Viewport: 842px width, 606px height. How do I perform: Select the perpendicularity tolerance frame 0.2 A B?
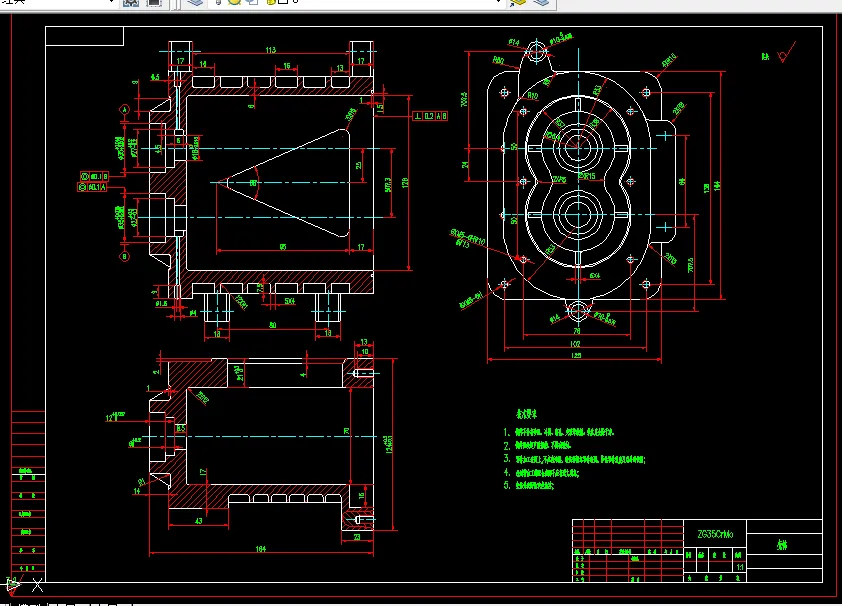pyautogui.click(x=430, y=116)
